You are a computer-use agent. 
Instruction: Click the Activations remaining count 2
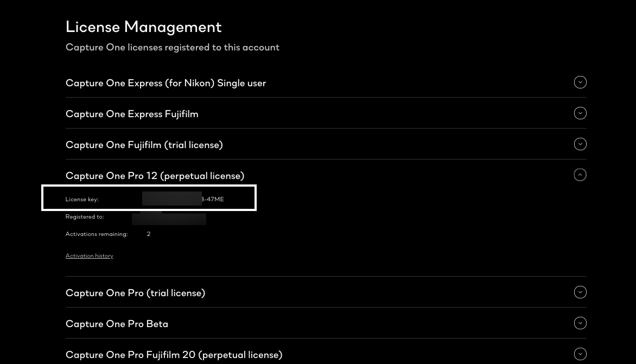click(x=149, y=234)
